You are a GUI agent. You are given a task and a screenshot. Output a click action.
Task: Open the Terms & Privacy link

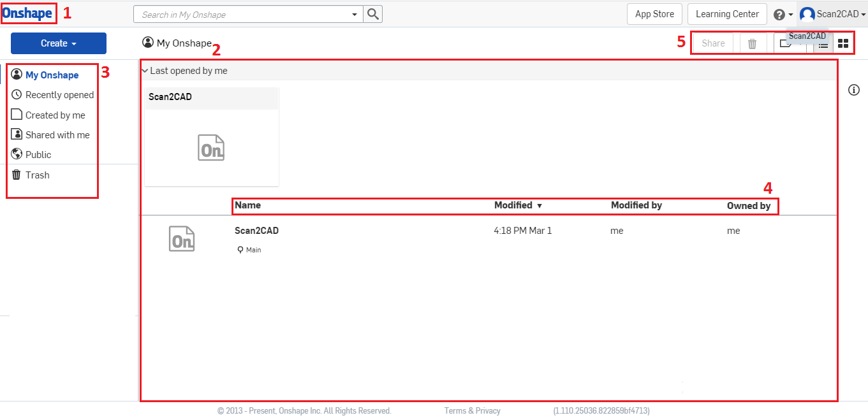472,410
